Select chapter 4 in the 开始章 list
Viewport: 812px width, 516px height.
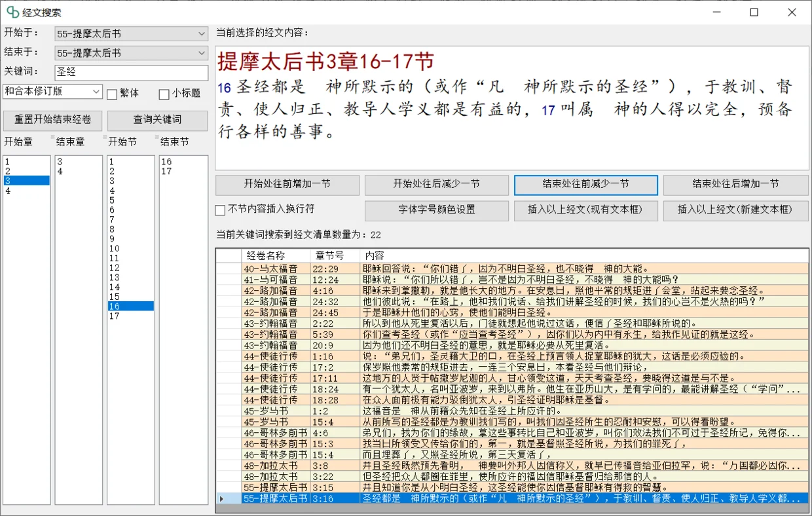(x=27, y=191)
